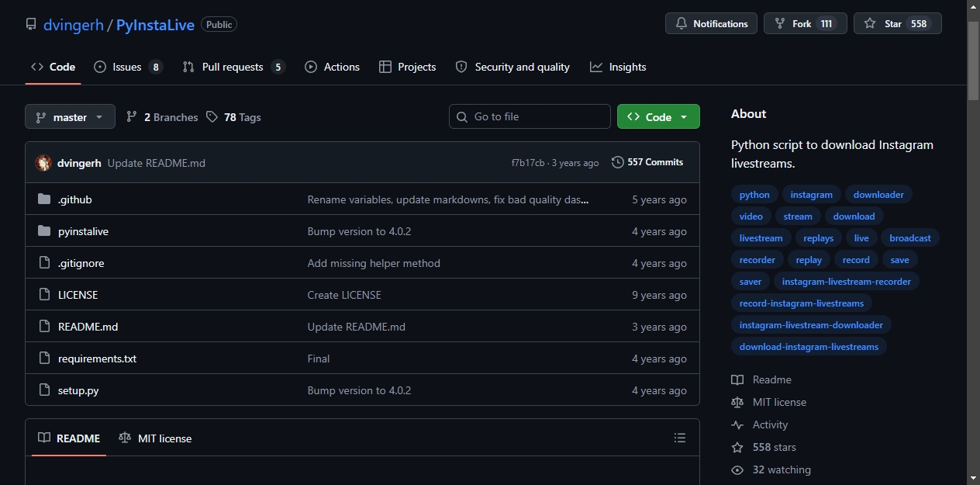Screen dimensions: 980x485
Task: Open the requirements.txt file
Action: pyautogui.click(x=97, y=359)
